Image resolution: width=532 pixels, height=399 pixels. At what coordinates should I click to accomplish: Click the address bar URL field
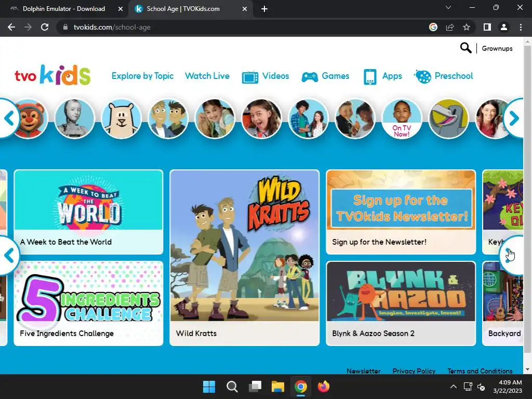click(x=237, y=27)
